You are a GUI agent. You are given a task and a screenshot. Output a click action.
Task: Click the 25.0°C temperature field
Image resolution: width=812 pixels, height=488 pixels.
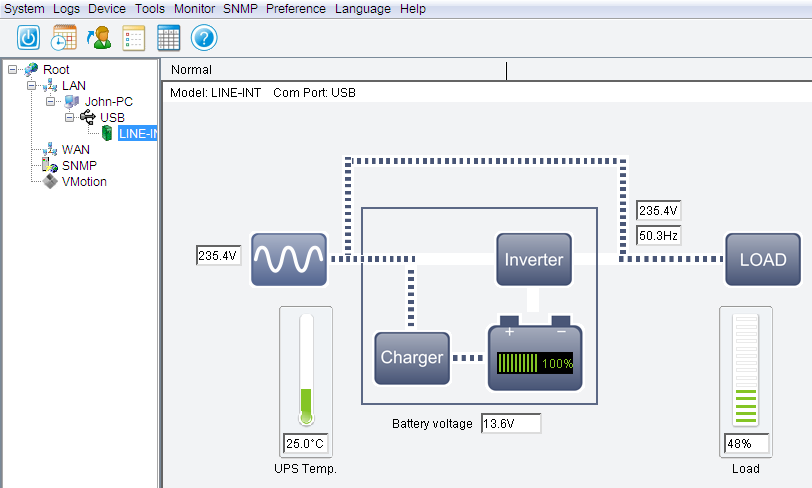(306, 443)
